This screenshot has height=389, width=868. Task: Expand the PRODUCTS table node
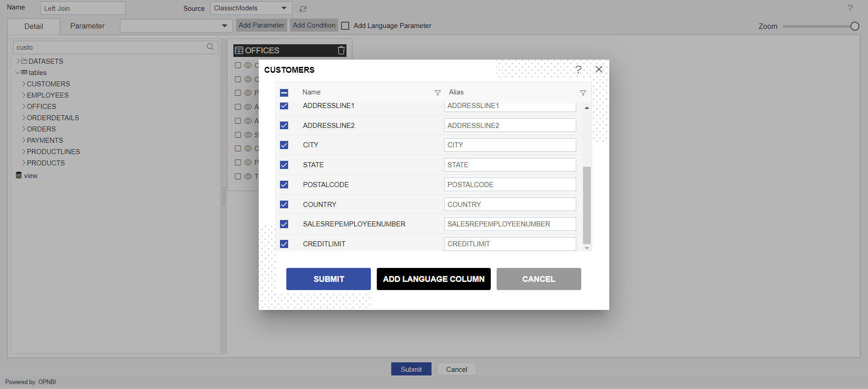24,163
